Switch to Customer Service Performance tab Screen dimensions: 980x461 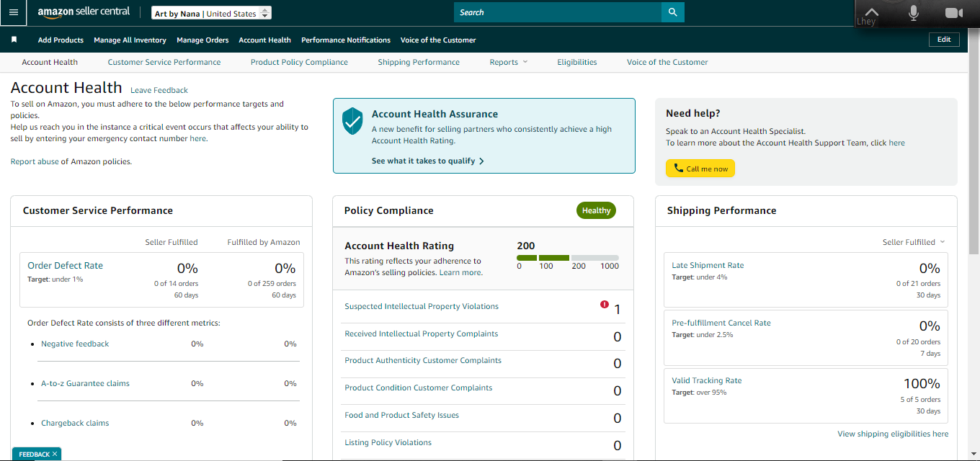[x=164, y=62]
